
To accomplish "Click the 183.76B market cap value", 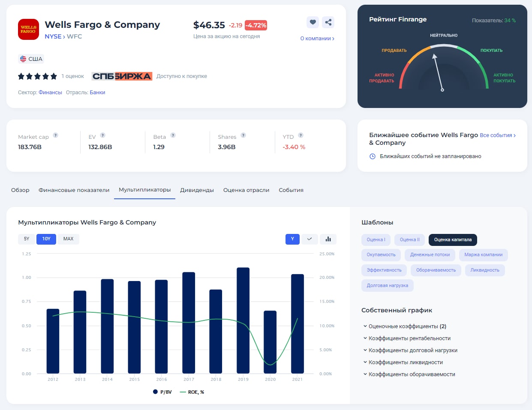I will pyautogui.click(x=30, y=147).
